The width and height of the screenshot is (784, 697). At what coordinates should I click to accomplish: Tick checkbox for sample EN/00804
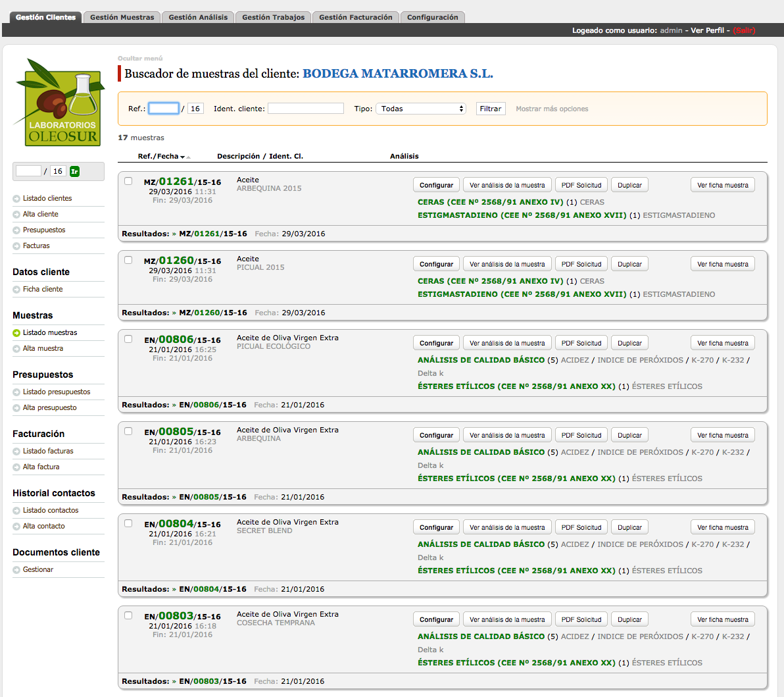coord(128,523)
